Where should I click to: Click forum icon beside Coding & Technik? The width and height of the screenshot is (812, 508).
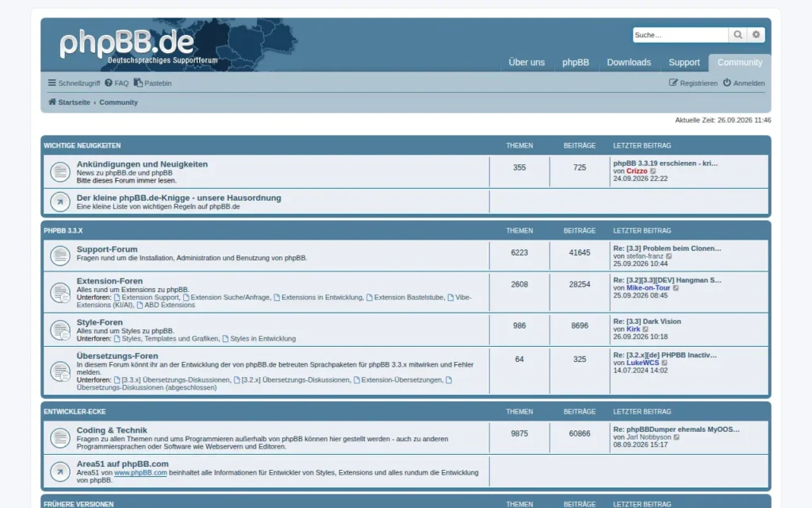tap(60, 438)
